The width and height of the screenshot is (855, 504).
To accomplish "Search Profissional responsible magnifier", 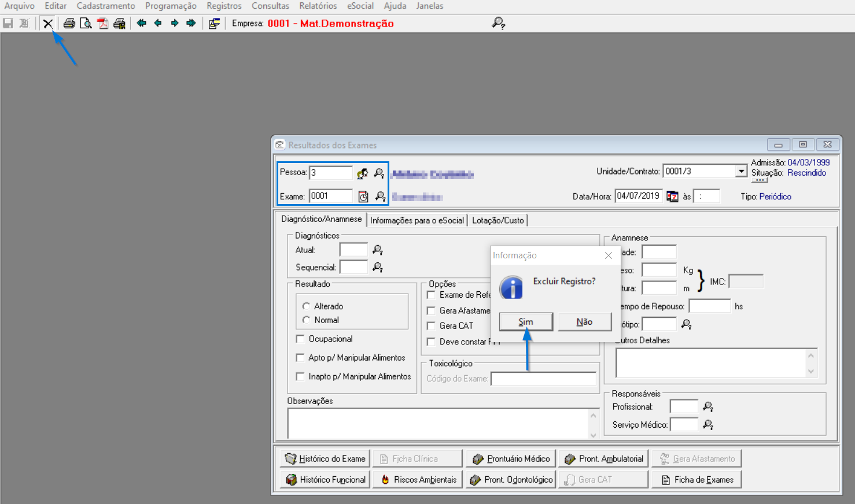I will point(707,407).
